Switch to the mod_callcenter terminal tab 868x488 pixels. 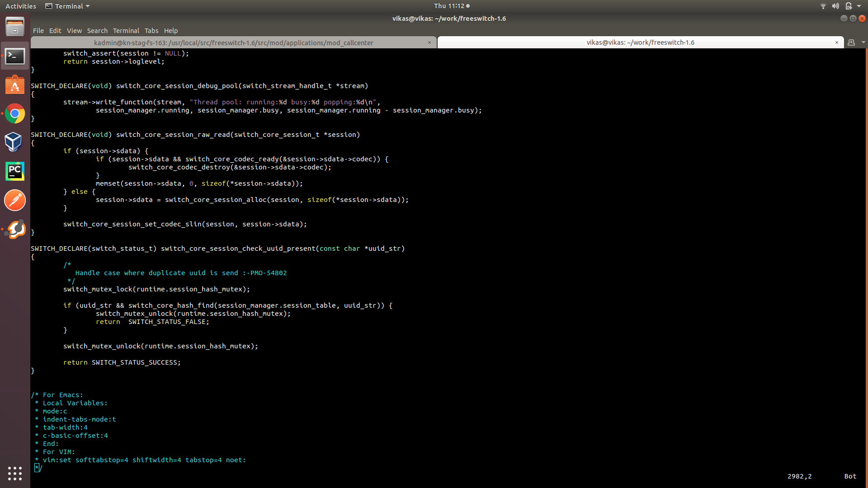point(233,42)
